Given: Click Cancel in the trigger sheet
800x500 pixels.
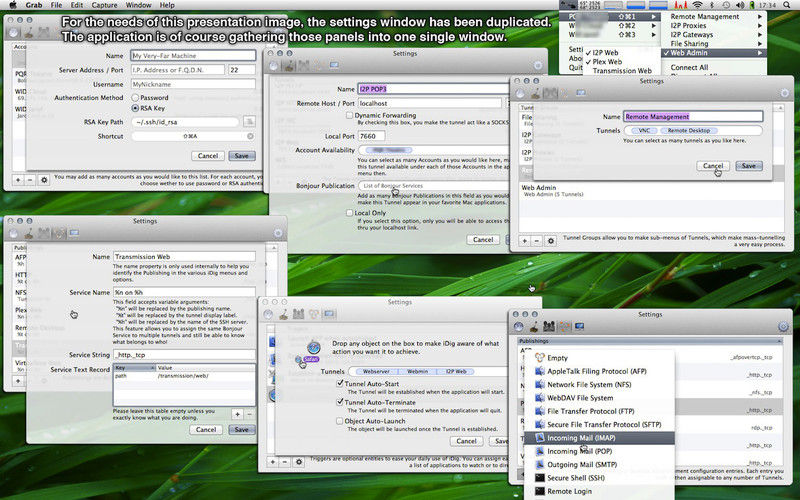Looking at the screenshot, I should click(x=466, y=441).
